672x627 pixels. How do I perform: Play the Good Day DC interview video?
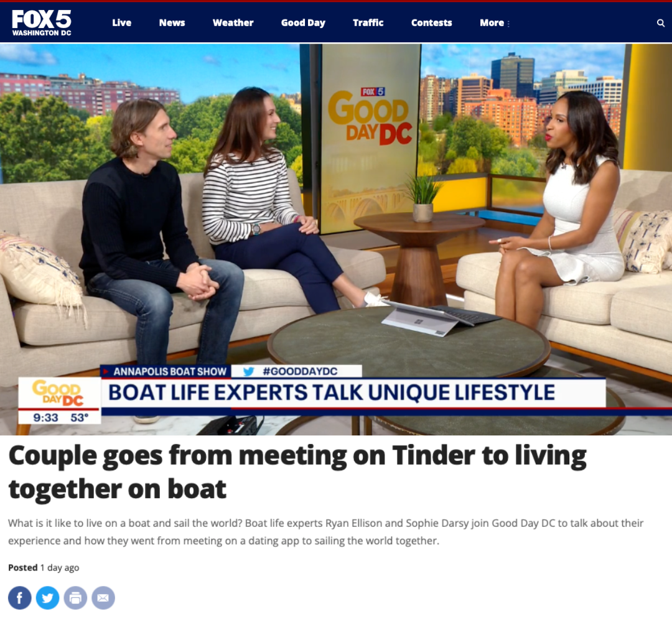[336, 239]
